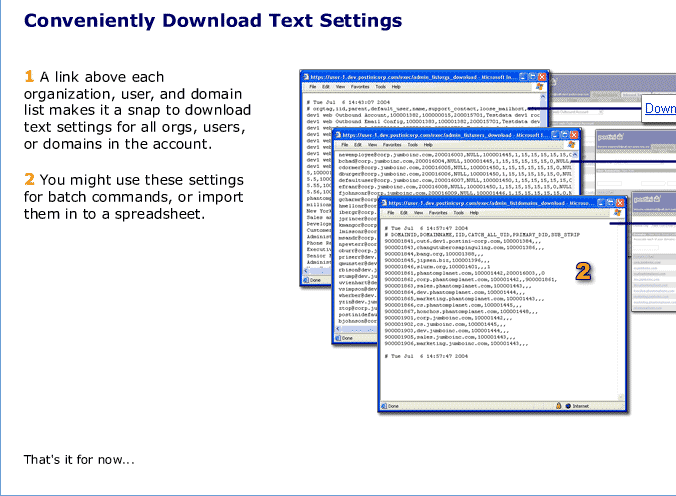Click the siurm.org row in domains window
Viewport: 676px width, 496px height.
click(437, 267)
